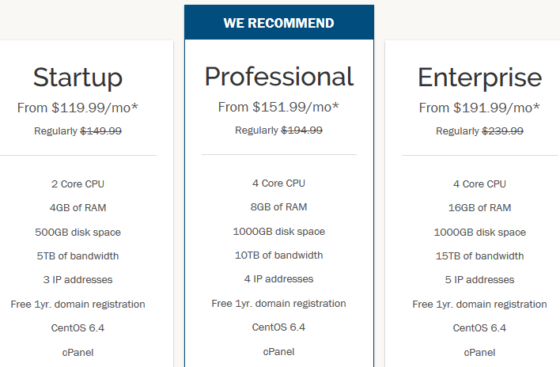Click the struck-through $149.99 regular price
Screen dimensions: 560x367
click(101, 131)
